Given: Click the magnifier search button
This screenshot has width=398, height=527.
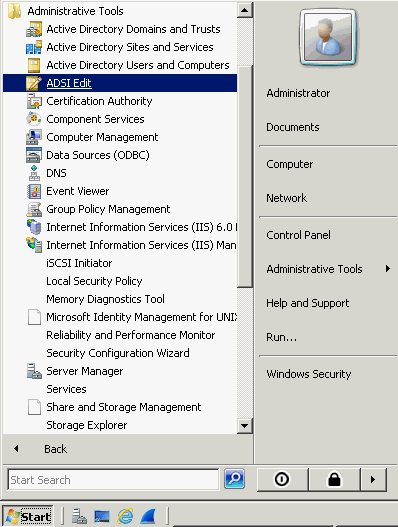Looking at the screenshot, I should (234, 478).
